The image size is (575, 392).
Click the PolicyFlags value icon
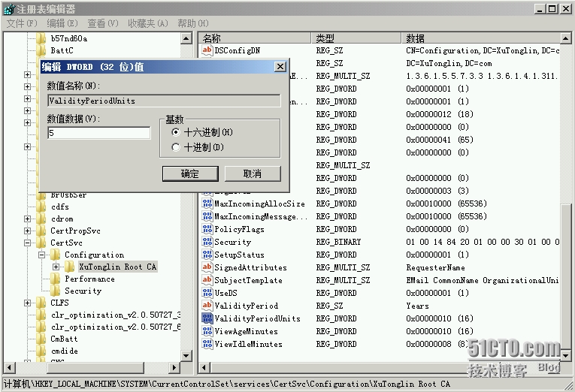(x=207, y=229)
